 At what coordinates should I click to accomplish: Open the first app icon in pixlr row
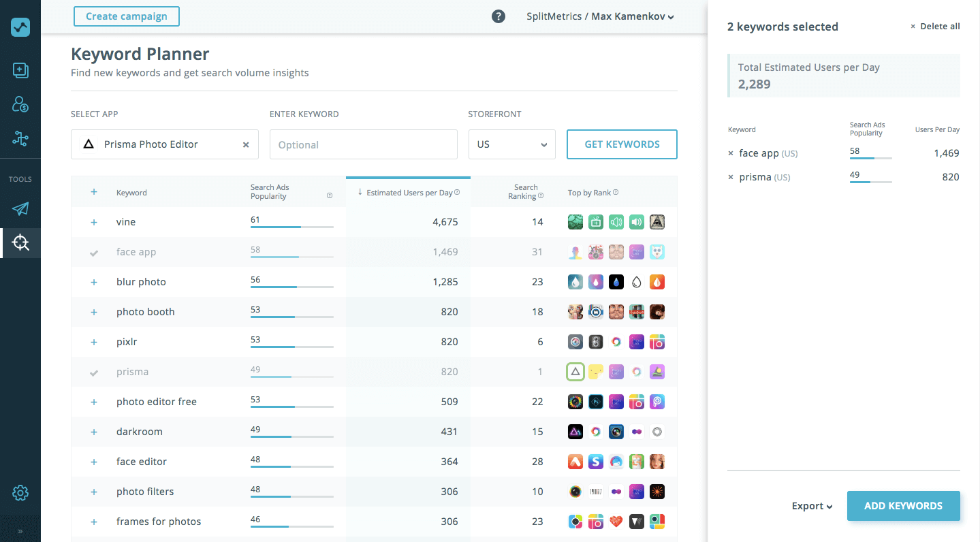[x=575, y=342]
